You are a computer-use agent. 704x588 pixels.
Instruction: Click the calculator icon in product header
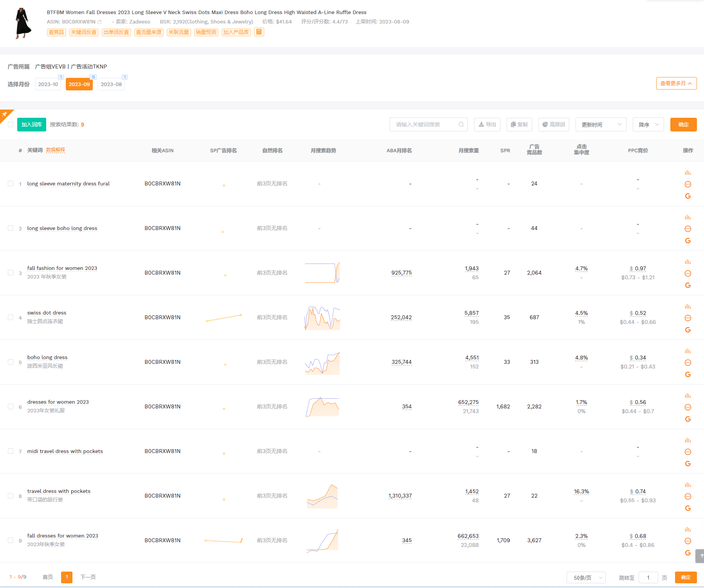coord(259,32)
